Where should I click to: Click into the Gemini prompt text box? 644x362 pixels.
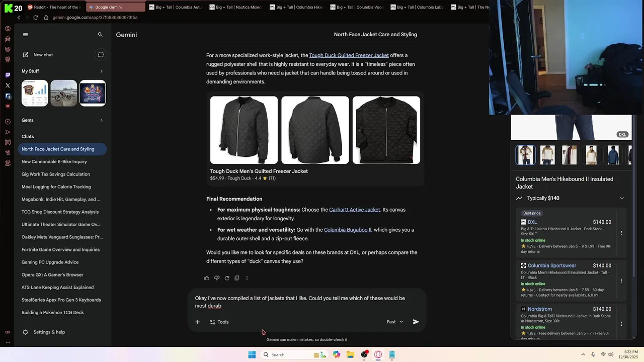tap(307, 302)
